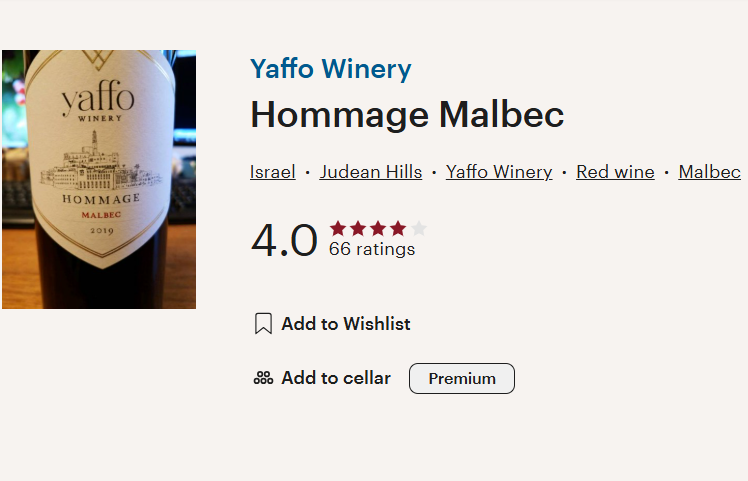Click the Hommage Malbec title

tap(407, 115)
